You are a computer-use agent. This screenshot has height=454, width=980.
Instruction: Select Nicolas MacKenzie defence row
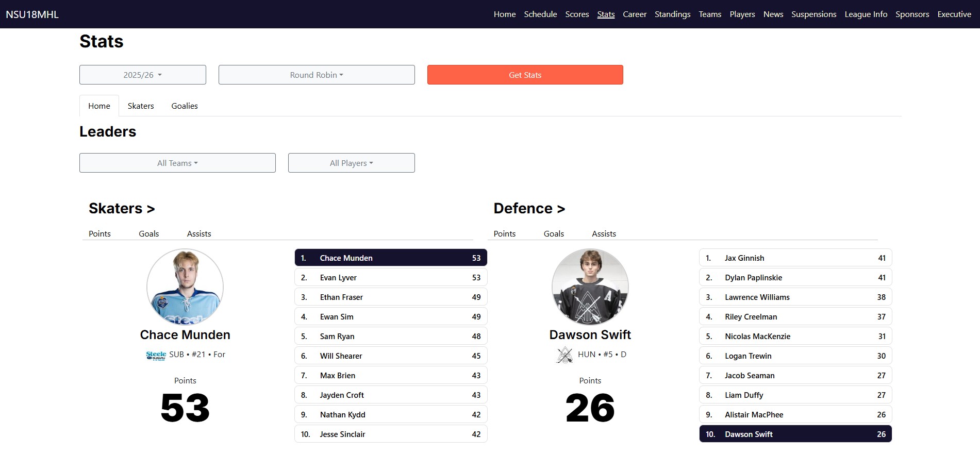[795, 336]
